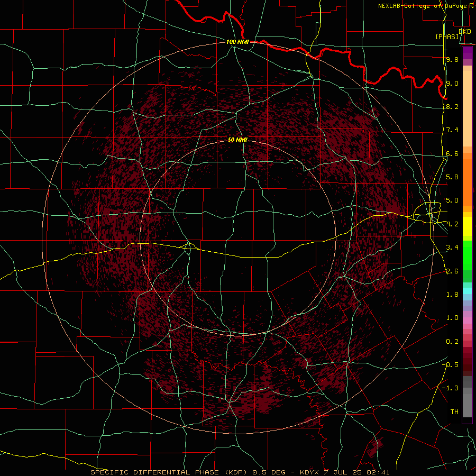476x476 pixels.
Task: Click the purple swatch atop the color bar
Action: click(467, 53)
